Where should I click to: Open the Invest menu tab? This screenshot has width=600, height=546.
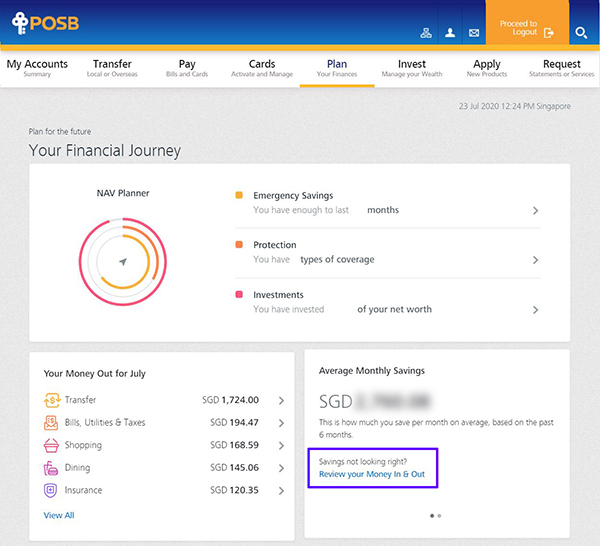click(x=412, y=68)
